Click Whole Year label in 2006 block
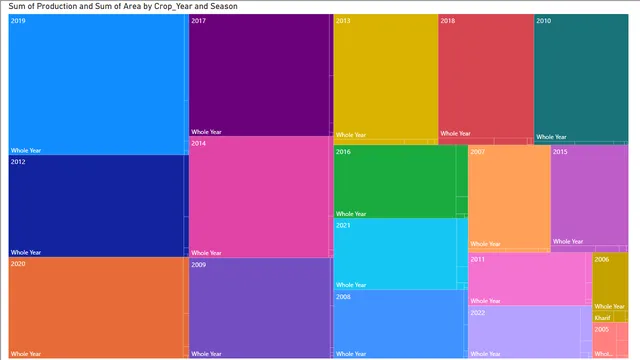This screenshot has height=360, width=640. click(609, 306)
